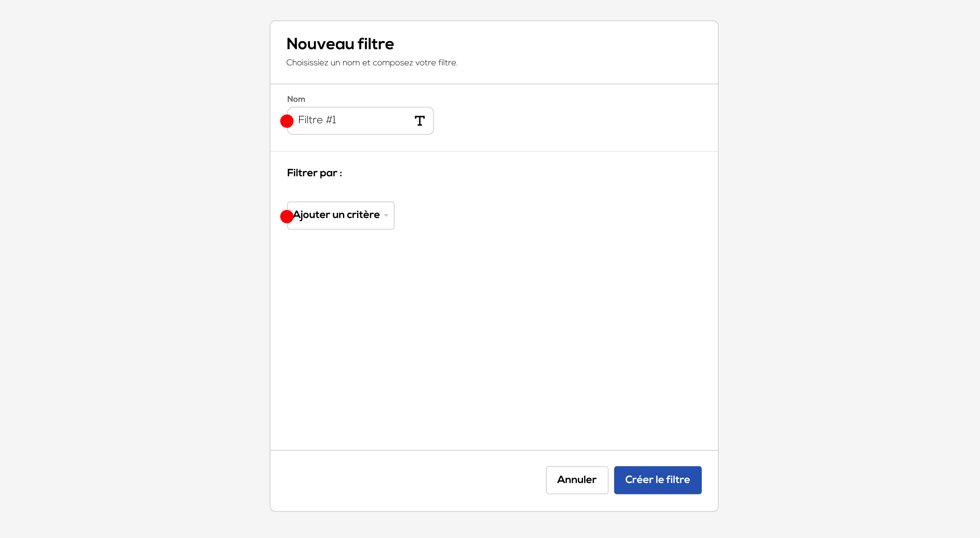
Task: Click the T text icon in Nom field
Action: (419, 121)
